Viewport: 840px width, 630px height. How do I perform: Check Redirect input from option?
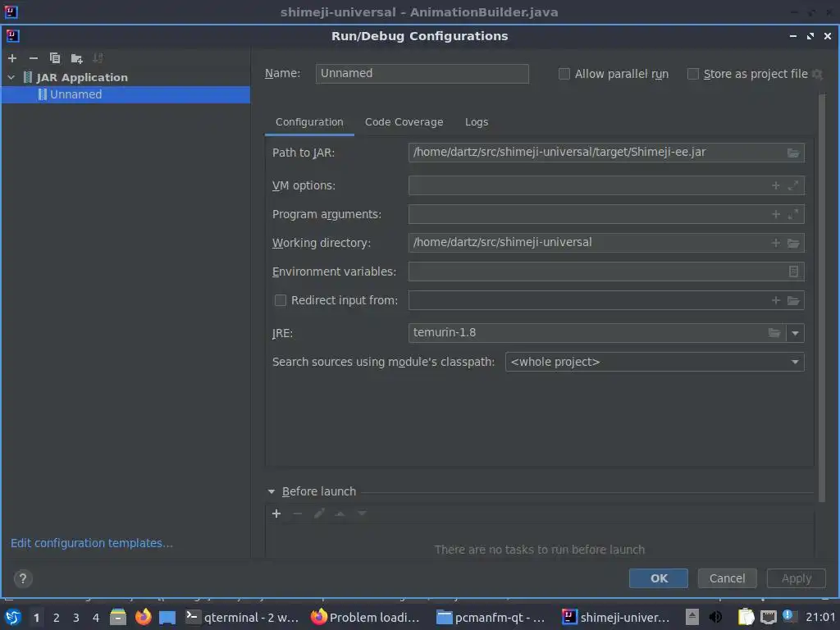point(281,300)
